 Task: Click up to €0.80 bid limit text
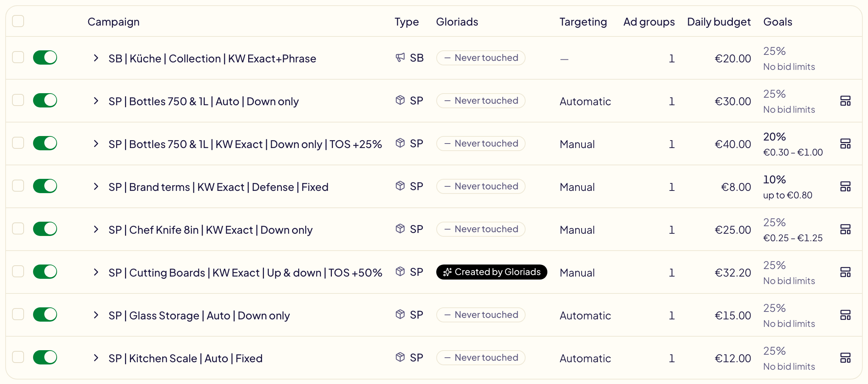click(x=788, y=195)
